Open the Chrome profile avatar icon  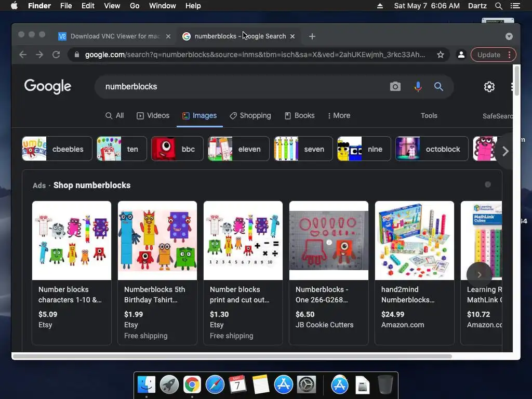pos(461,55)
